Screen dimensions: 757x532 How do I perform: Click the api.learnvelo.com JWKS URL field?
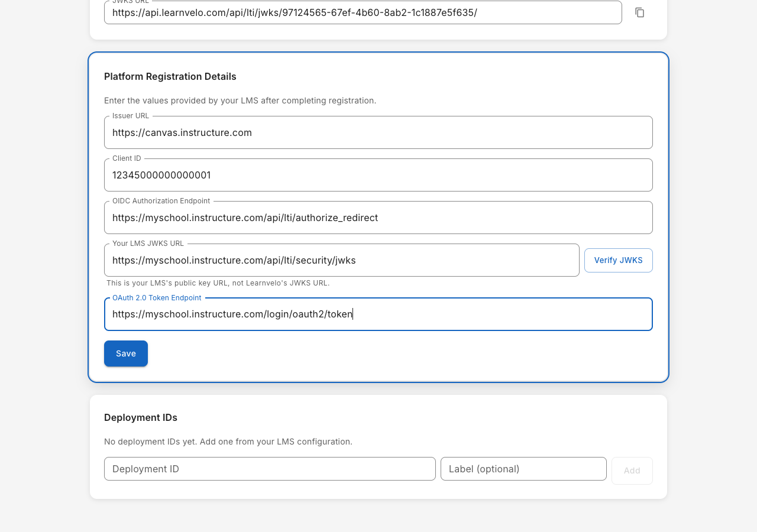tap(362, 12)
